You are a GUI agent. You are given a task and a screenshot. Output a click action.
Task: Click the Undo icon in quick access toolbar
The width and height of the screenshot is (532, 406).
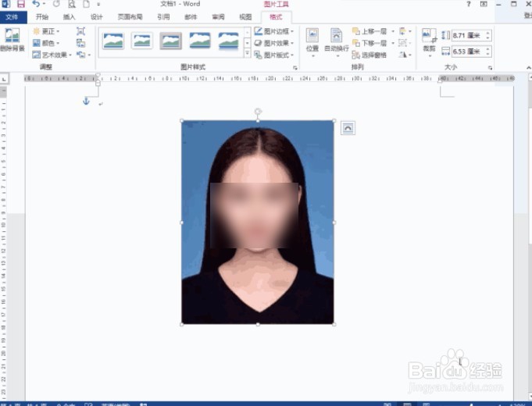36,4
